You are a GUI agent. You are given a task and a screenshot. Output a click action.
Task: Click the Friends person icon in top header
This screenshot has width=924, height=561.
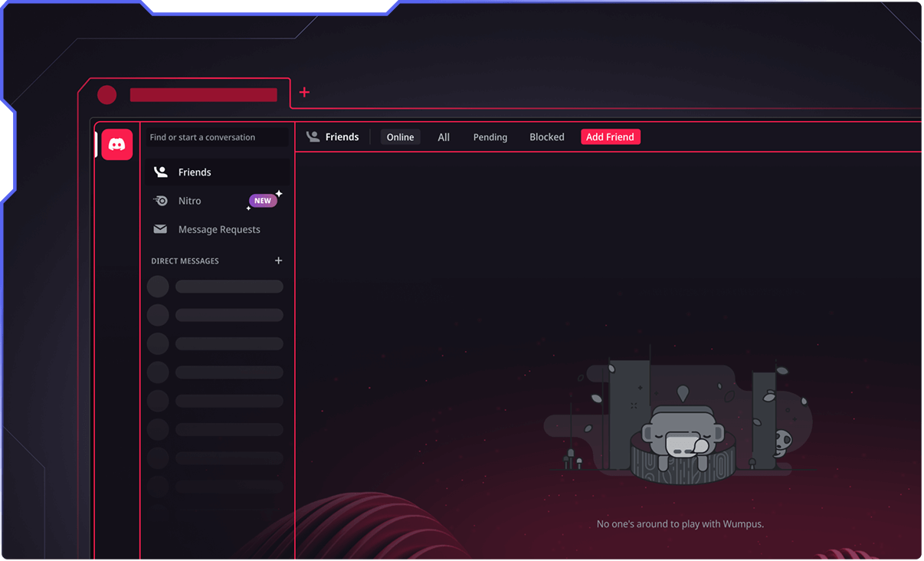coord(313,136)
